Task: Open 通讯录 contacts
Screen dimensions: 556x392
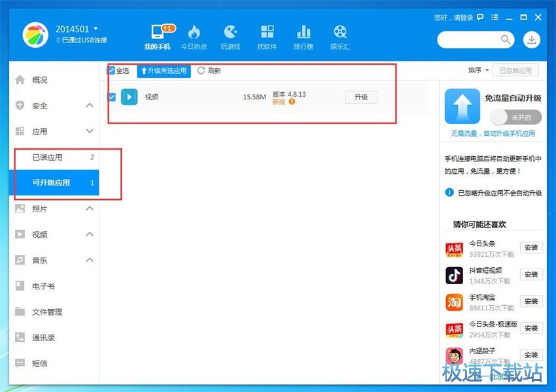Action: (x=54, y=338)
